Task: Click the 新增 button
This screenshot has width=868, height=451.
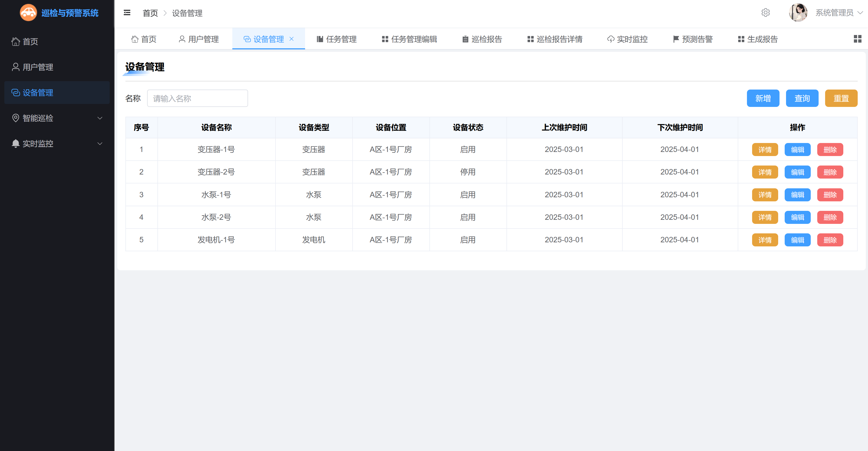Action: (x=763, y=98)
